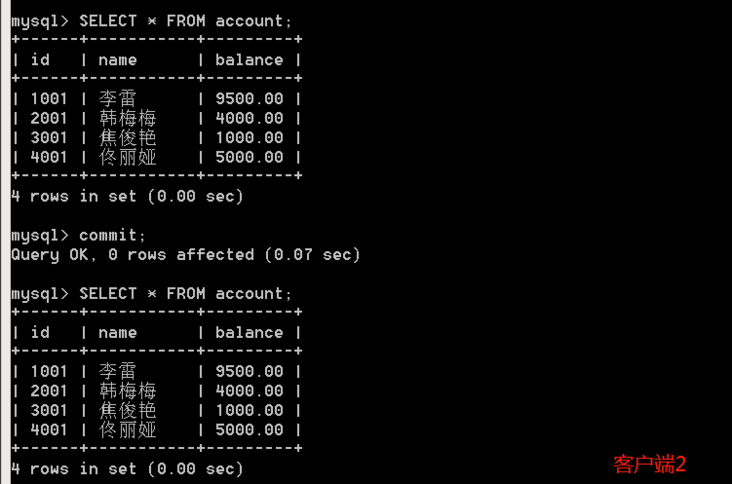The width and height of the screenshot is (732, 484).
Task: Click the "4 rows in set" message before commit
Action: coord(127,196)
